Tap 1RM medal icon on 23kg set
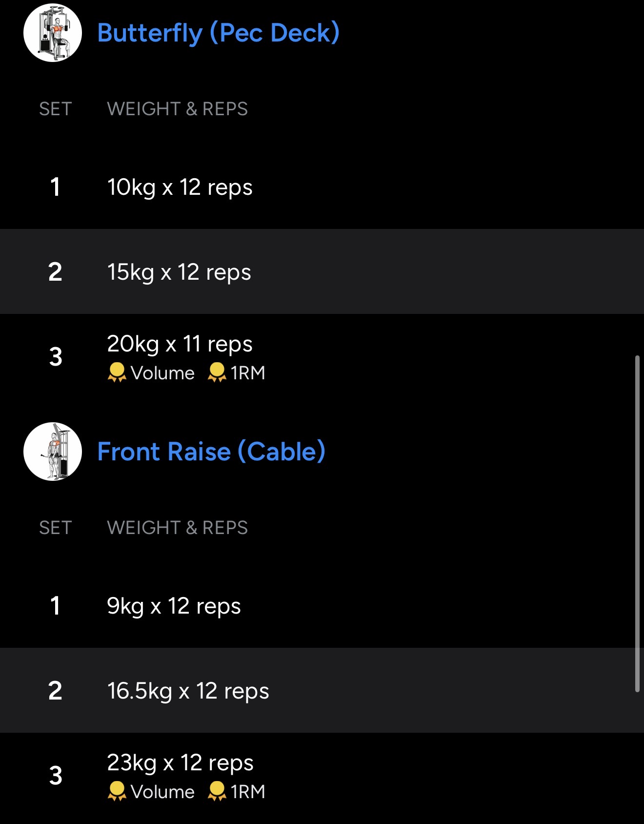 tap(217, 791)
